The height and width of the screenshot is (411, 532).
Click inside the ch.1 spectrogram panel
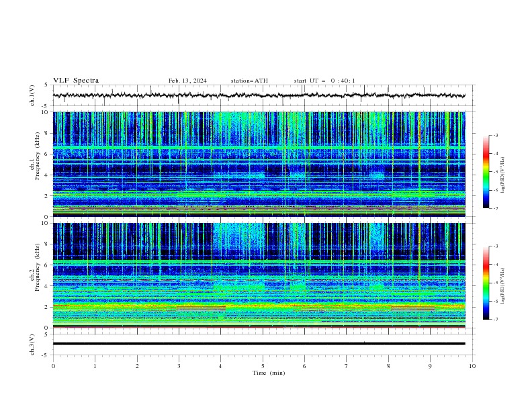pyautogui.click(x=259, y=164)
